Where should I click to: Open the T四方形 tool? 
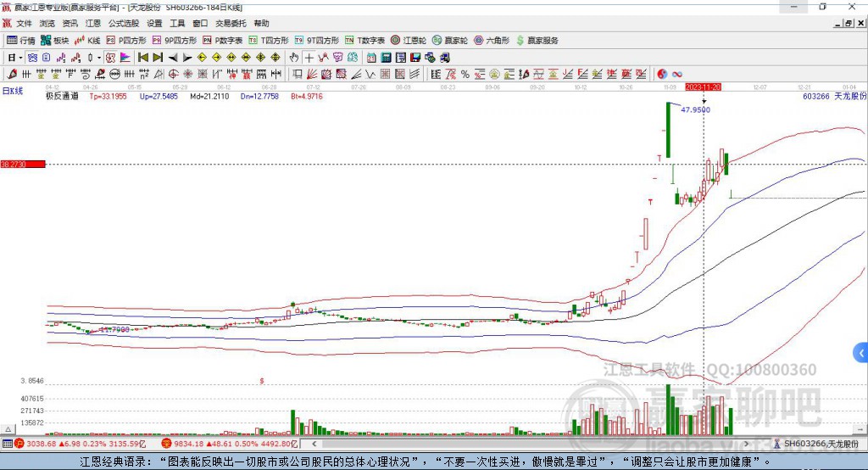269,41
